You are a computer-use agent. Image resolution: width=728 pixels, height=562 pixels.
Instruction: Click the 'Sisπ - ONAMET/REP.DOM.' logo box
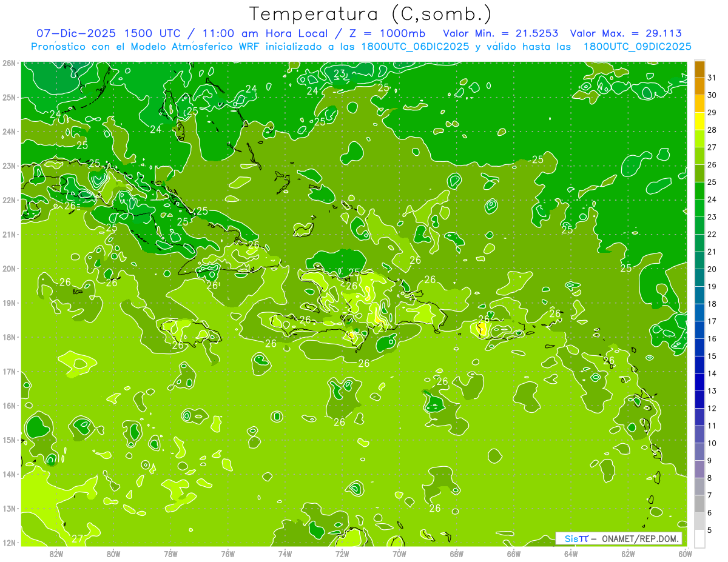pos(619,538)
